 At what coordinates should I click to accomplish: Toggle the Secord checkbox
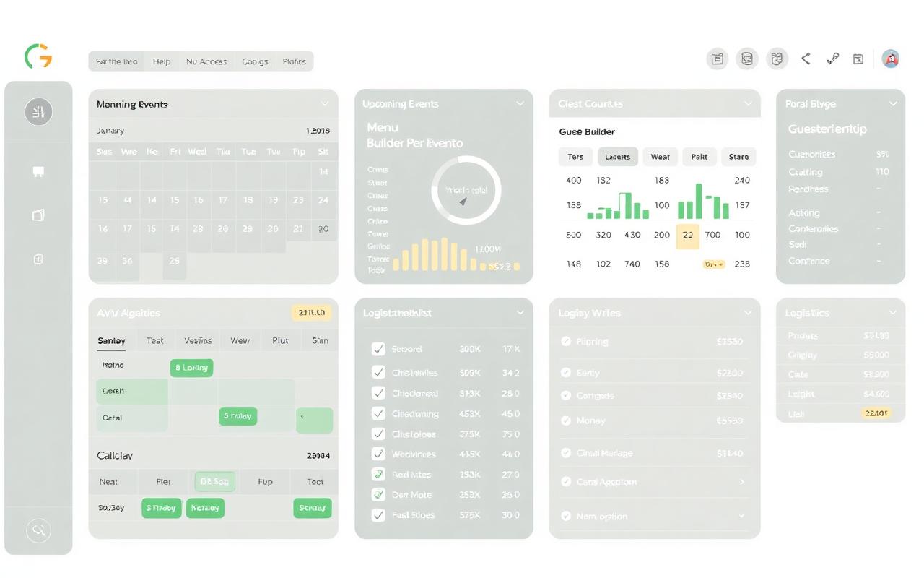(x=378, y=349)
